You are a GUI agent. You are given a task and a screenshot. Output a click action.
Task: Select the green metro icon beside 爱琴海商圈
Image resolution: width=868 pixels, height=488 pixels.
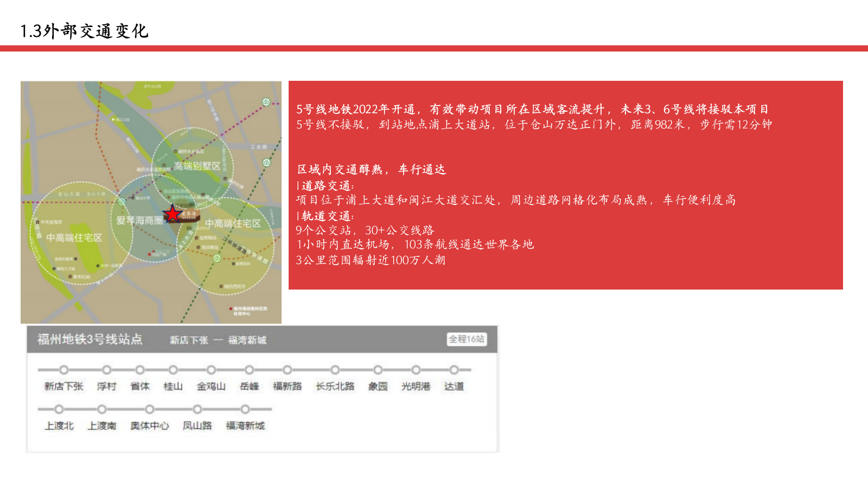pos(122,202)
